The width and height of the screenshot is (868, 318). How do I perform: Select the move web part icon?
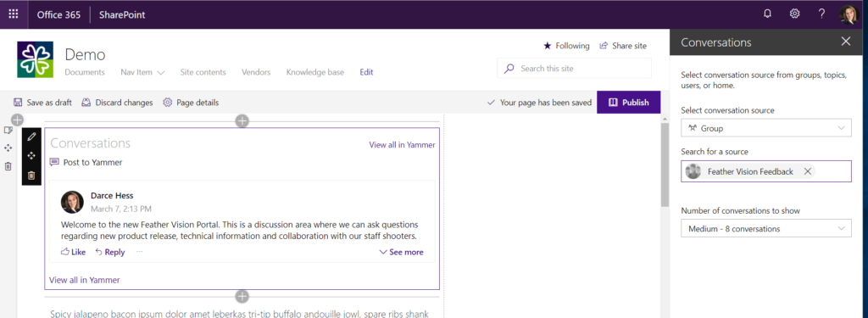[31, 156]
